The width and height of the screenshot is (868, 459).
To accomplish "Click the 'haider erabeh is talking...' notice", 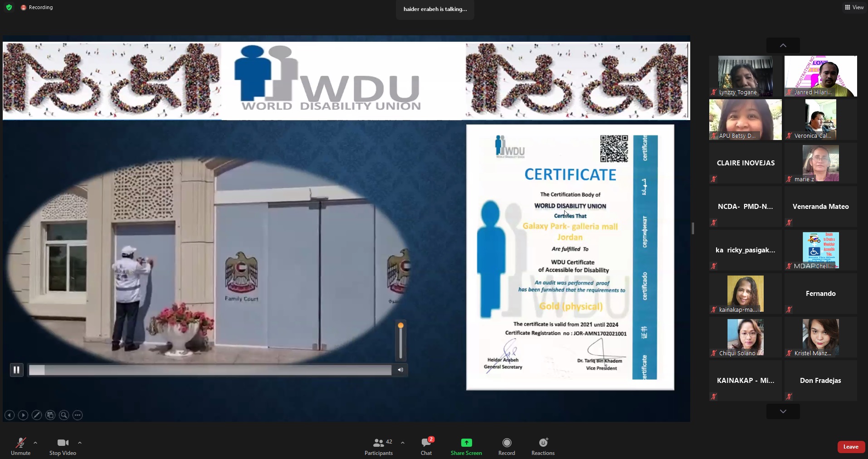I will 435,9.
